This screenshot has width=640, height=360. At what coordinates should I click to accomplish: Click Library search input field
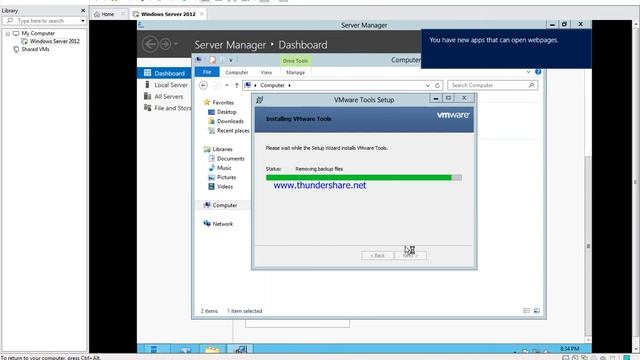point(44,21)
